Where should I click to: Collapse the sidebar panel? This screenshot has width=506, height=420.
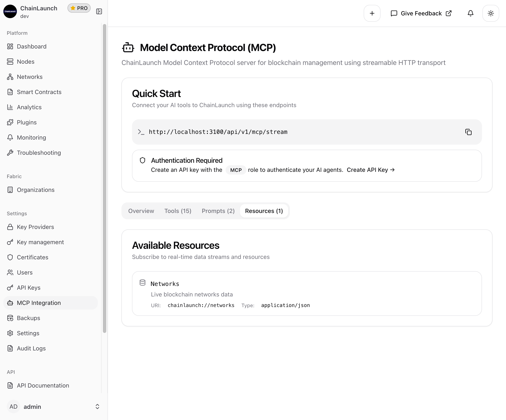99,11
